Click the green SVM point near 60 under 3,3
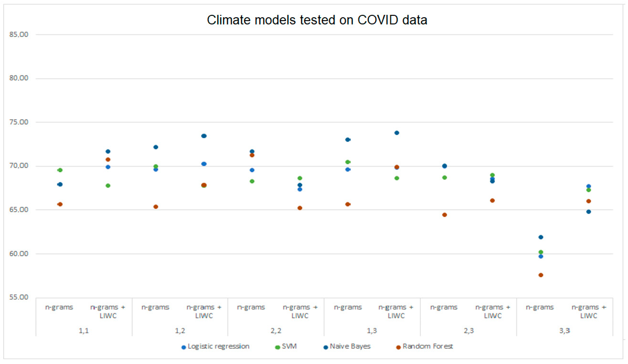 (x=541, y=252)
